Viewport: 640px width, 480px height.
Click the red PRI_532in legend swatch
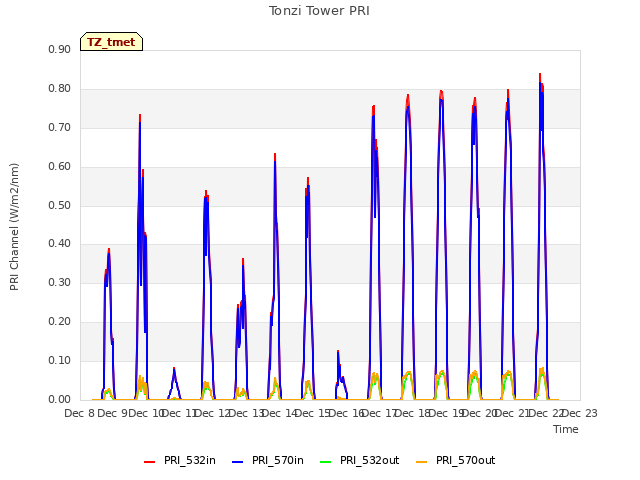click(x=149, y=462)
